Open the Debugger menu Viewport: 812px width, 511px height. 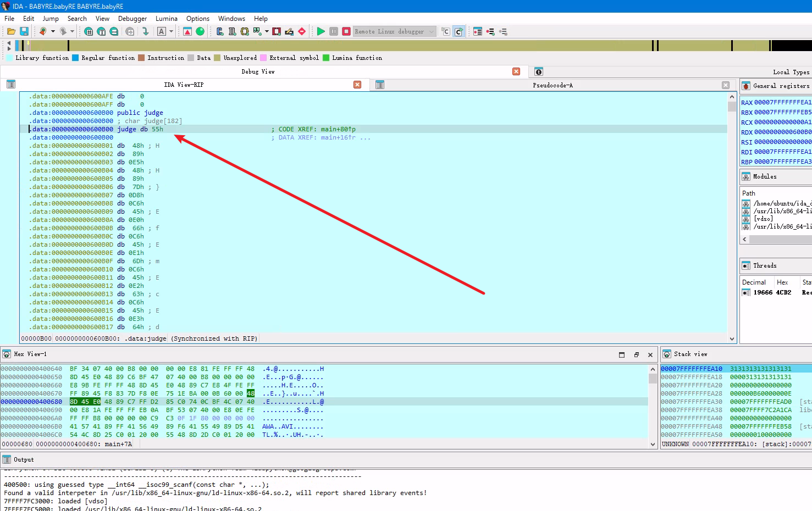click(132, 18)
